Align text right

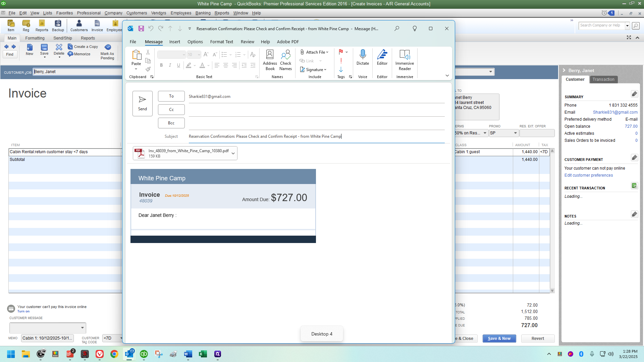point(234,65)
